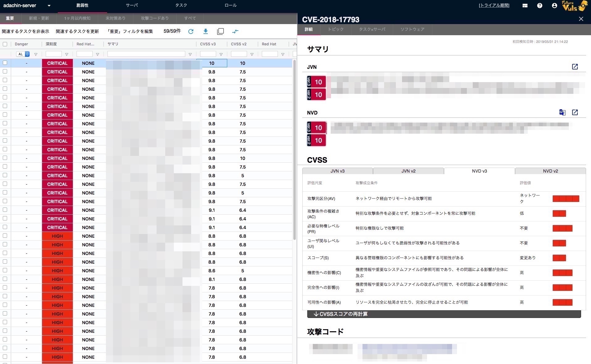Viewport: 591px width, 364px height.
Task: Click the refresh icon in the list toolbar
Action: (x=191, y=31)
